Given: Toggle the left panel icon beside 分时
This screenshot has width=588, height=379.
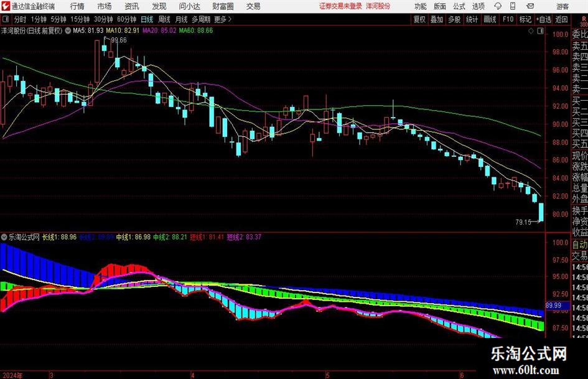Looking at the screenshot, I should (5, 19).
